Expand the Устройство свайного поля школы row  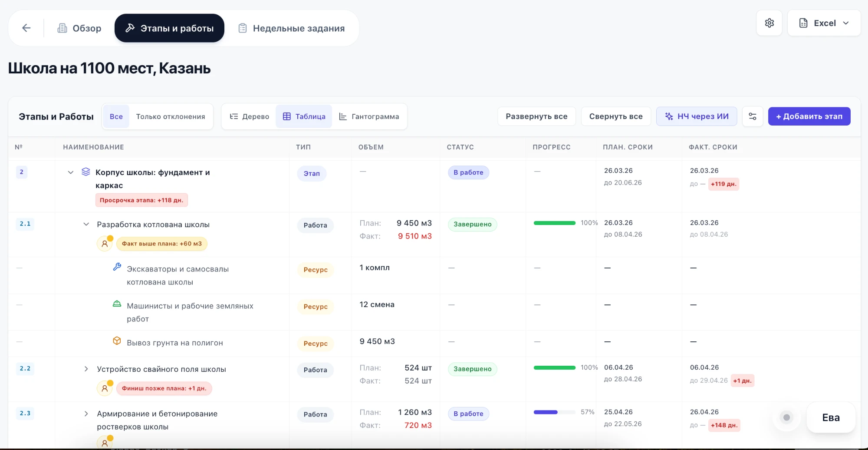click(x=86, y=369)
